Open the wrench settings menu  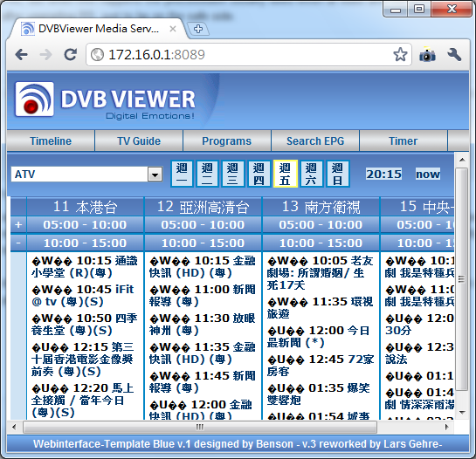pyautogui.click(x=454, y=55)
